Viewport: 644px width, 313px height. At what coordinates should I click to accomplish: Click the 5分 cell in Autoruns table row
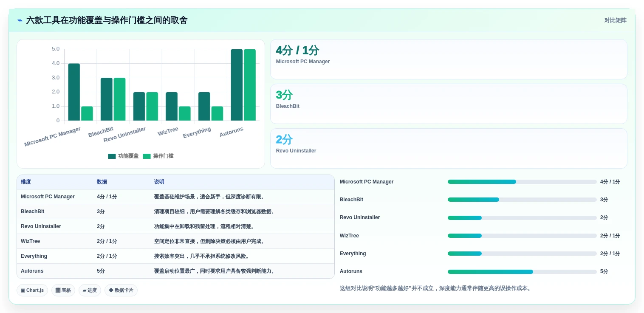click(101, 271)
